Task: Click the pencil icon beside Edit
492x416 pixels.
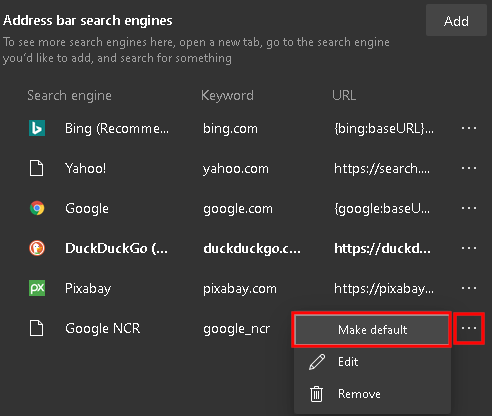Action: point(317,362)
